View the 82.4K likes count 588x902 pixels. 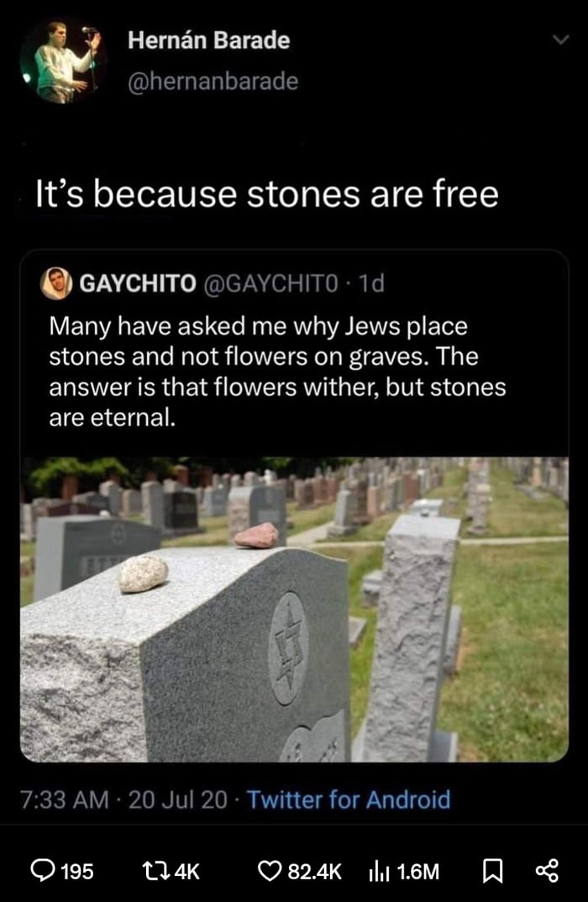pos(314,872)
